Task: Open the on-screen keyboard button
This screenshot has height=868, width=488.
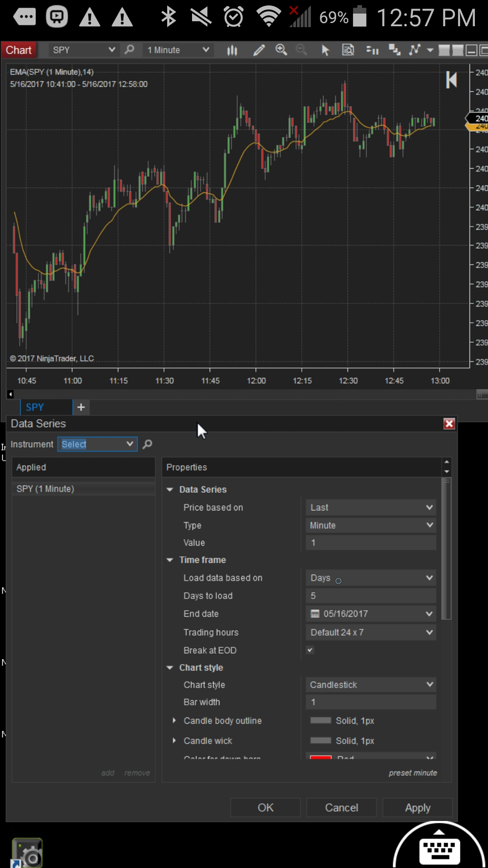Action: coord(440,850)
